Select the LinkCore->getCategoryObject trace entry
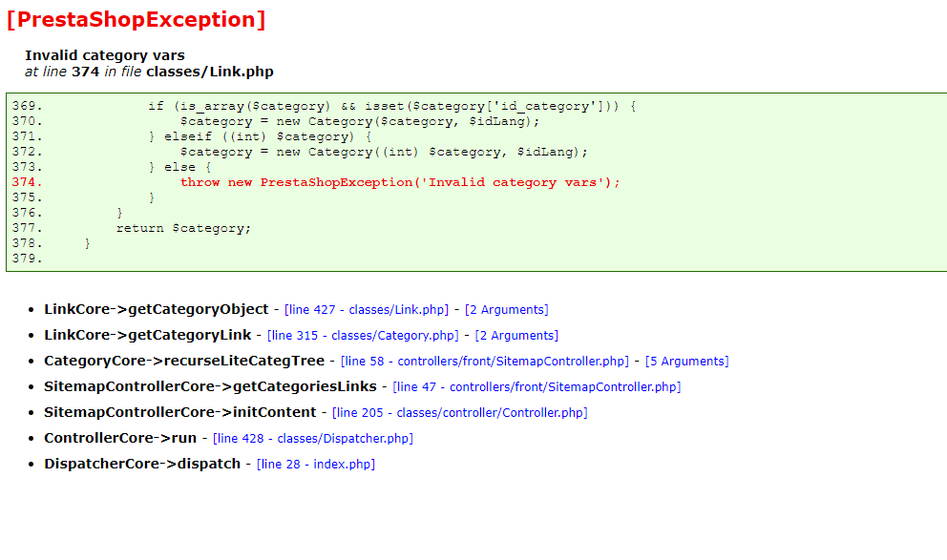Image resolution: width=947 pixels, height=560 pixels. [156, 309]
